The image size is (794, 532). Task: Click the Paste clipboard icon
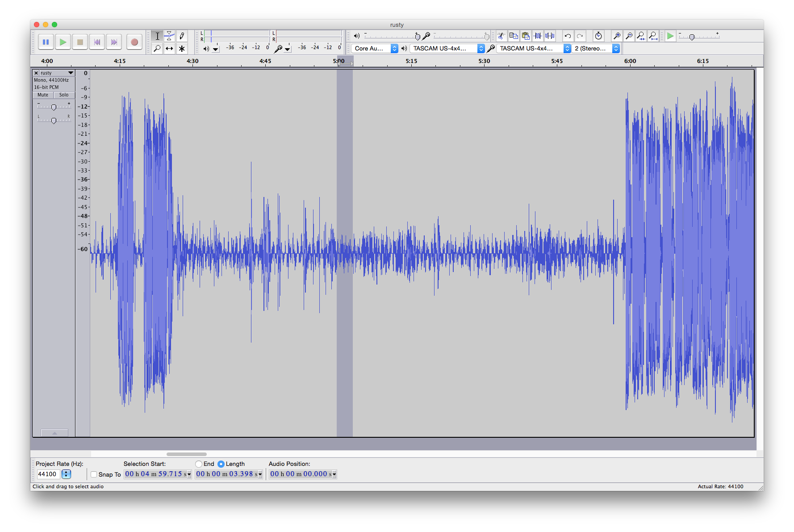526,36
